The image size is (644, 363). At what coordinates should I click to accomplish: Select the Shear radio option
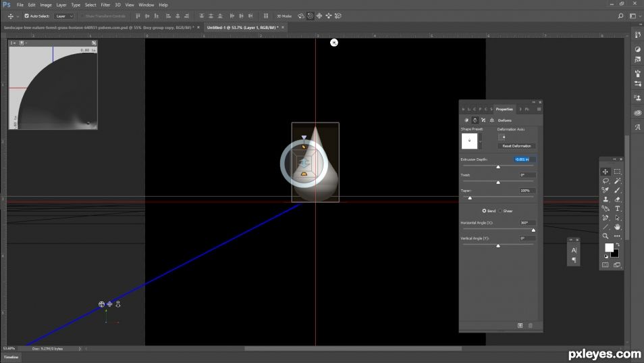pyautogui.click(x=500, y=211)
